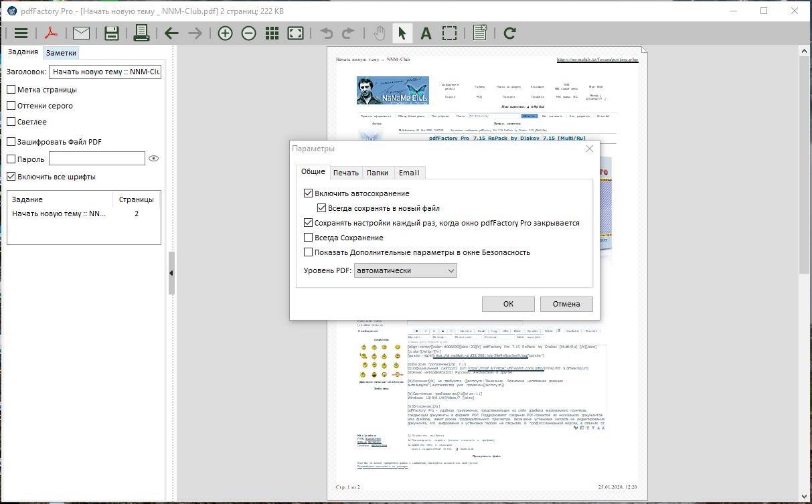Click the Заголовок title input field
812x504 pixels.
pos(105,72)
